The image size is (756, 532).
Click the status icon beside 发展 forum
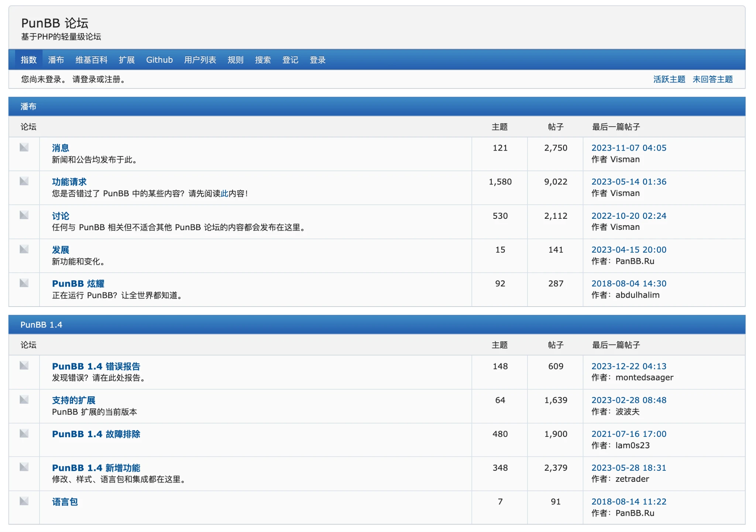tap(24, 249)
